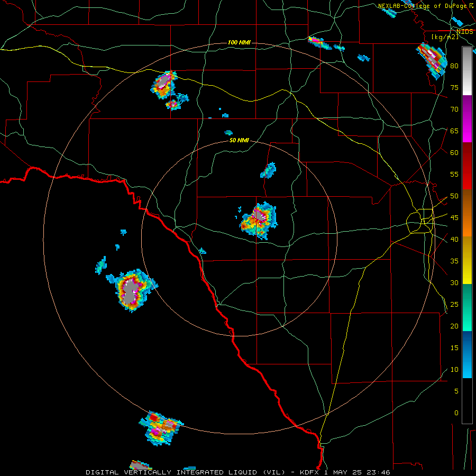
Task: Click the scale label "55"
Action: pyautogui.click(x=454, y=174)
